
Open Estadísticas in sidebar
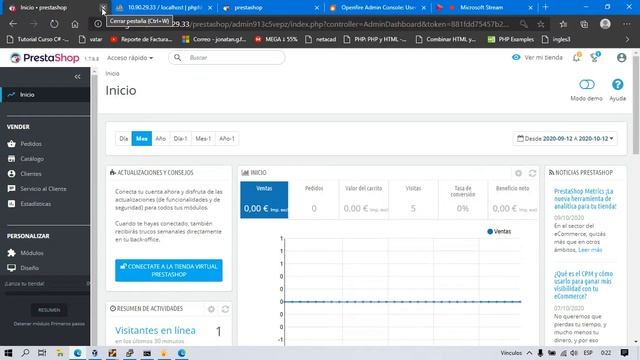click(x=36, y=204)
